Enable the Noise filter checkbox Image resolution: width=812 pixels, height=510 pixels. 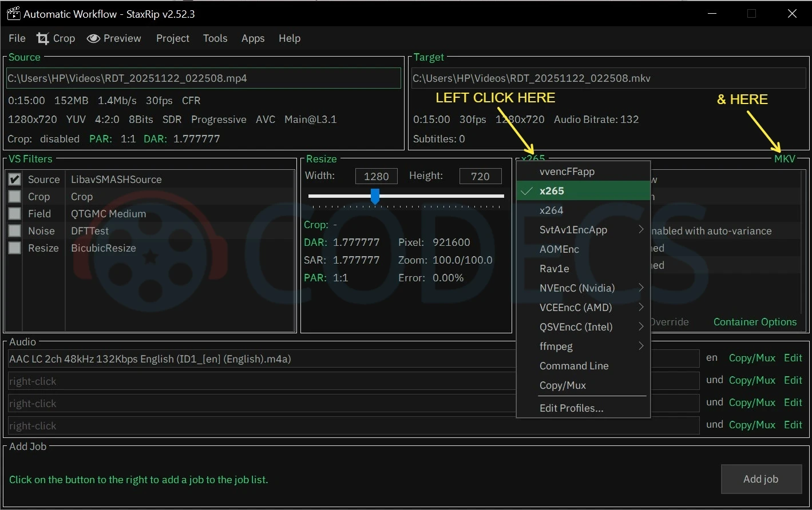pos(15,231)
